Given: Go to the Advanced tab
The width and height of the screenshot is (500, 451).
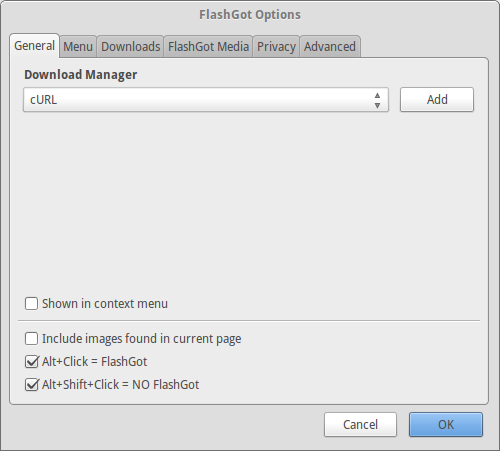Looking at the screenshot, I should click(x=330, y=46).
